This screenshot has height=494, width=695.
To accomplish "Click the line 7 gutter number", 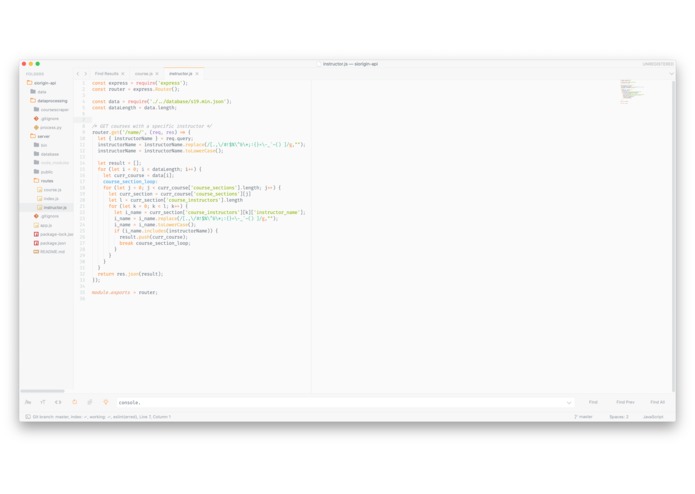I will point(83,120).
